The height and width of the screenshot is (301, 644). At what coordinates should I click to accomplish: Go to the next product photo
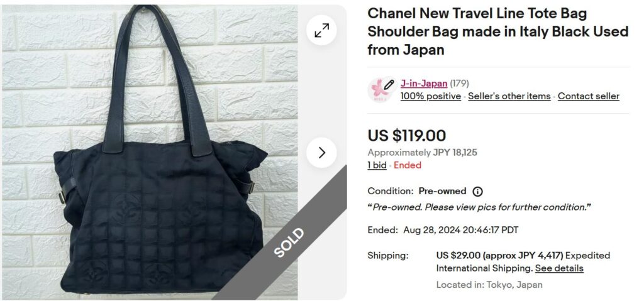point(321,153)
